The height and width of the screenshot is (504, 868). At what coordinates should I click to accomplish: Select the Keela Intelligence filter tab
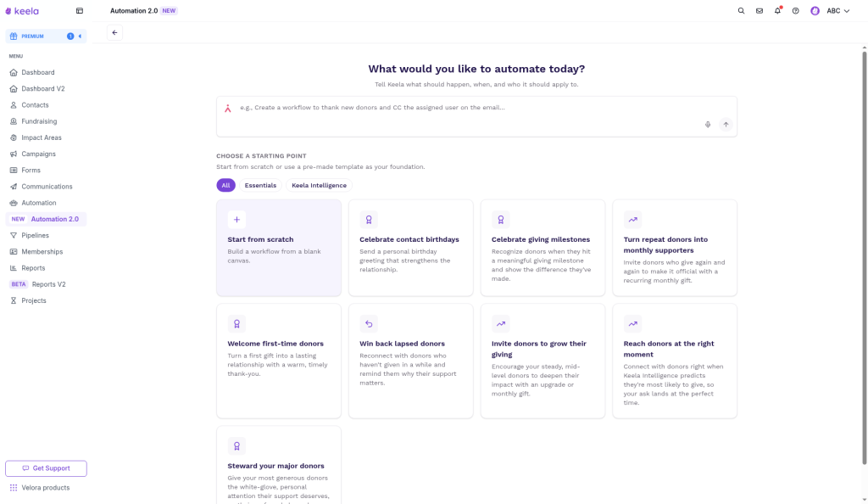click(x=319, y=186)
